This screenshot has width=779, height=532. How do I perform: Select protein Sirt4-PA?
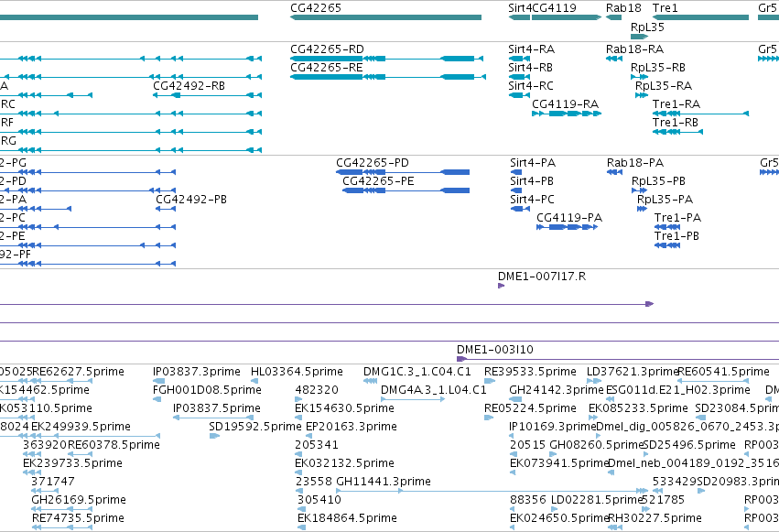[x=533, y=163]
